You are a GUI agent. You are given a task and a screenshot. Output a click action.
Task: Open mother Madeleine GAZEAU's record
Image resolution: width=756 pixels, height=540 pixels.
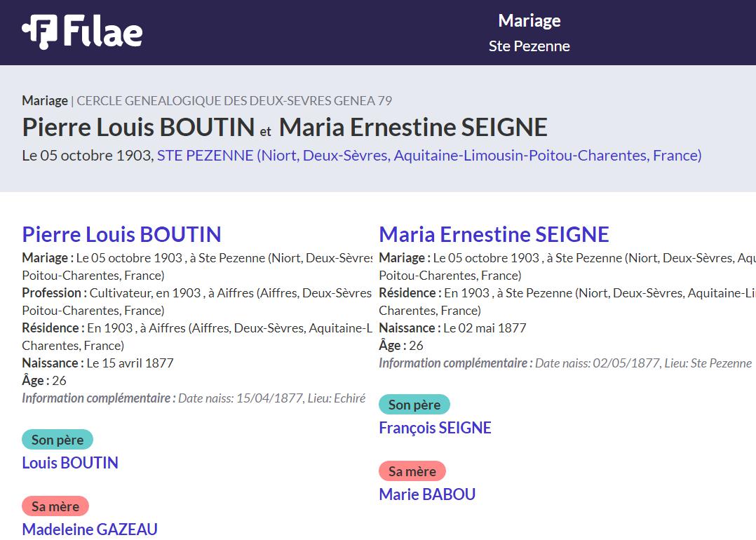pos(90,529)
